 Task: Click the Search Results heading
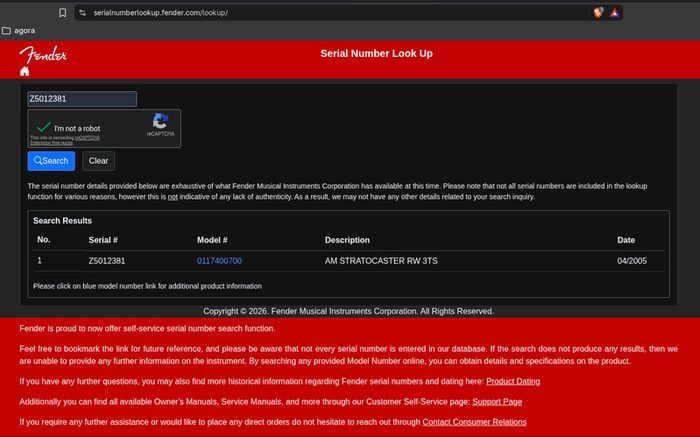[62, 221]
